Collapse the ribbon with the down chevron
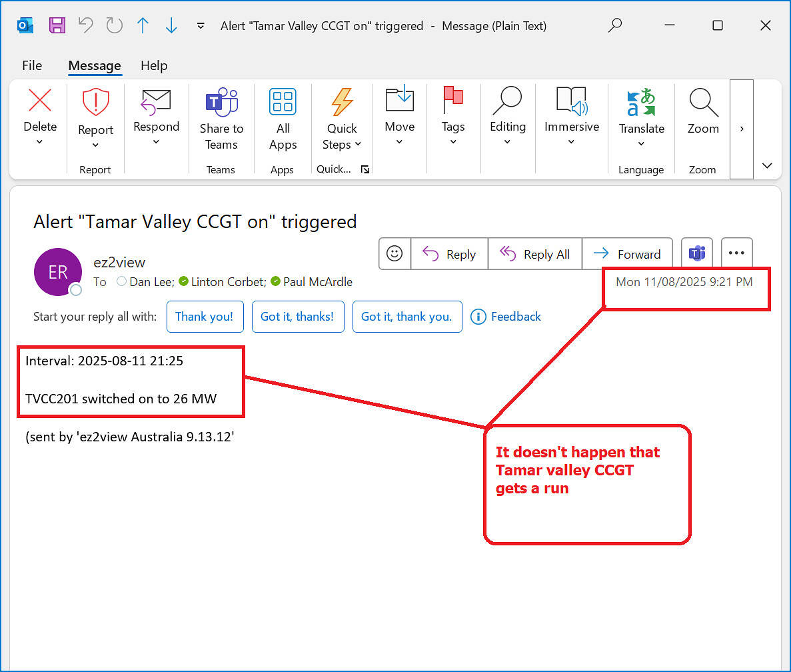 pyautogui.click(x=767, y=165)
